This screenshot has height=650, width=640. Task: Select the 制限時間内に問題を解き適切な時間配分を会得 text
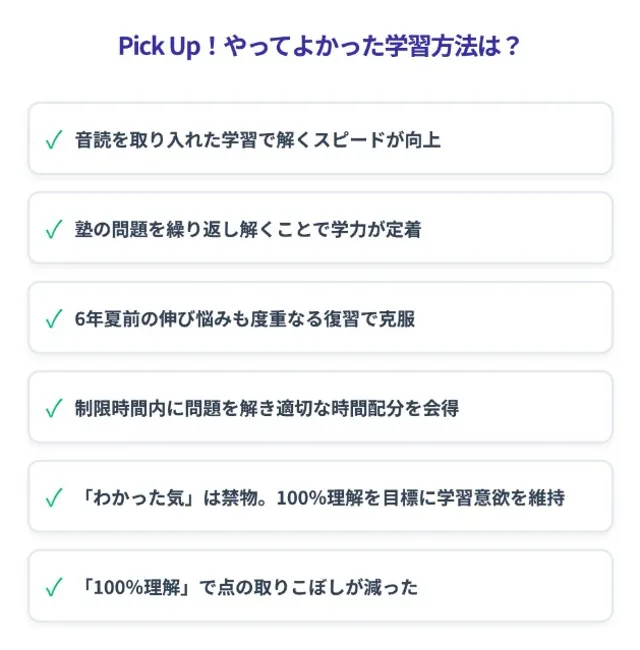[267, 408]
